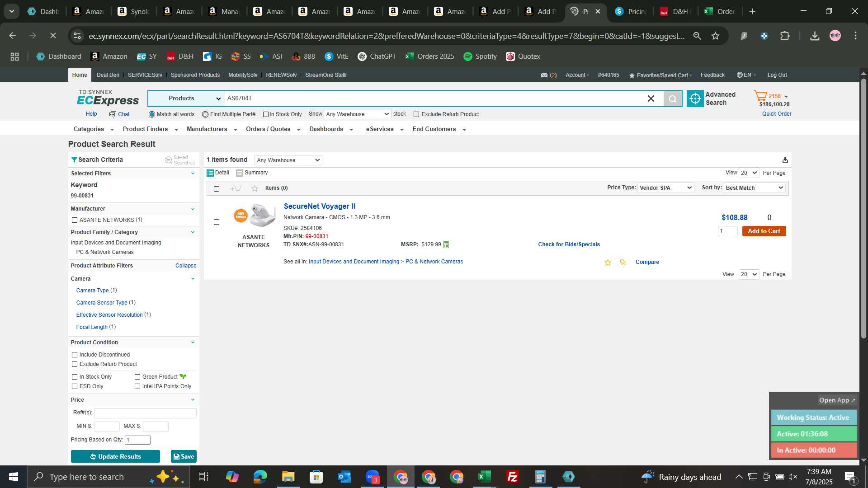The height and width of the screenshot is (488, 868).
Task: Click product quantity input field
Action: tap(727, 231)
